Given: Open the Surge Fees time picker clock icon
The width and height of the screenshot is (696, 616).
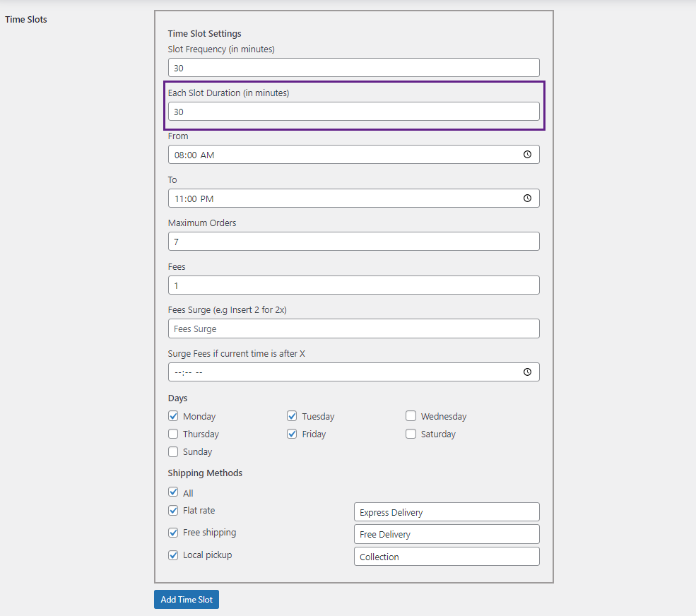Looking at the screenshot, I should coord(527,372).
